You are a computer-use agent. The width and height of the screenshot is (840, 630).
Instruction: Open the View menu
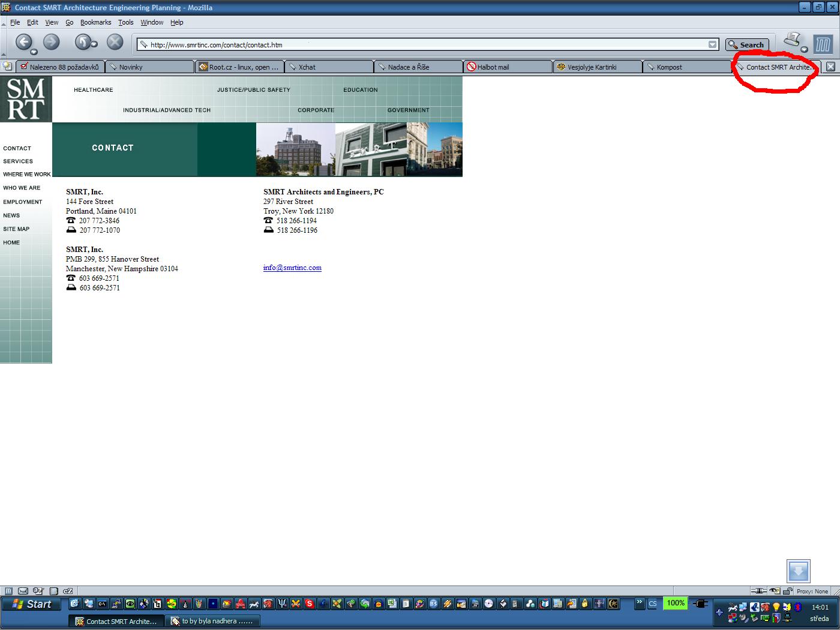pyautogui.click(x=52, y=22)
